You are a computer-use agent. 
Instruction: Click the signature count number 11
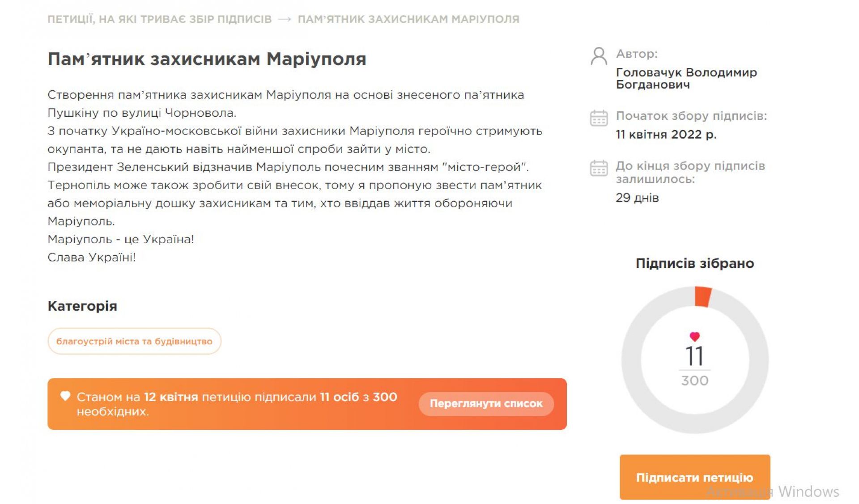(x=694, y=356)
